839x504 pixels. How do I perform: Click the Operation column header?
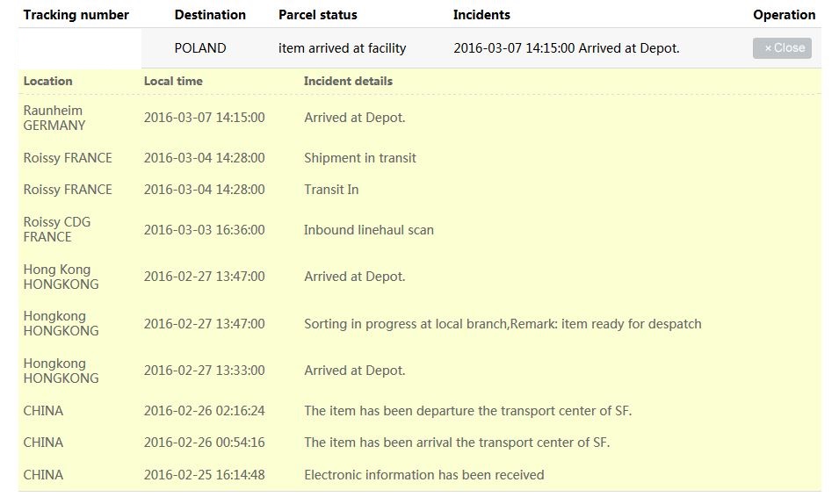pyautogui.click(x=784, y=15)
